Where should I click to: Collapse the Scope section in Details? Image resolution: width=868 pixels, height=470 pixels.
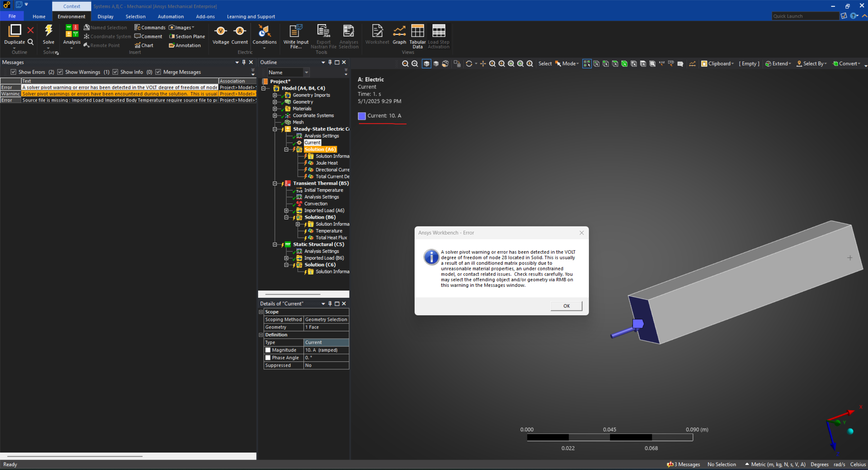261,312
